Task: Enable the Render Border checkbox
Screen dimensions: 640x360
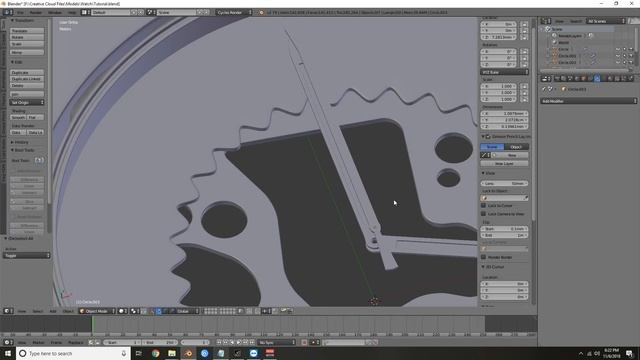Action: click(x=484, y=257)
